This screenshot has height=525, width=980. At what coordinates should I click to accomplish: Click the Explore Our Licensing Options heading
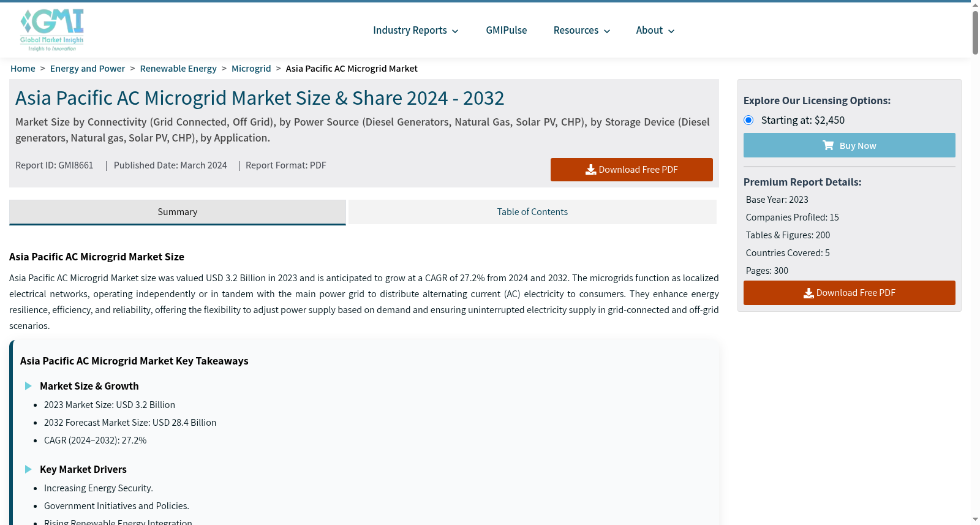pyautogui.click(x=817, y=100)
